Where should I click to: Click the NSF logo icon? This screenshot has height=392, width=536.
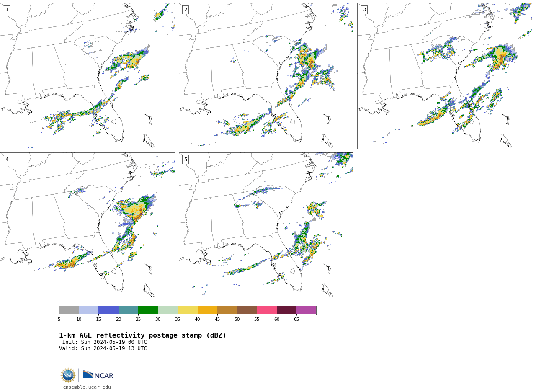pyautogui.click(x=68, y=375)
